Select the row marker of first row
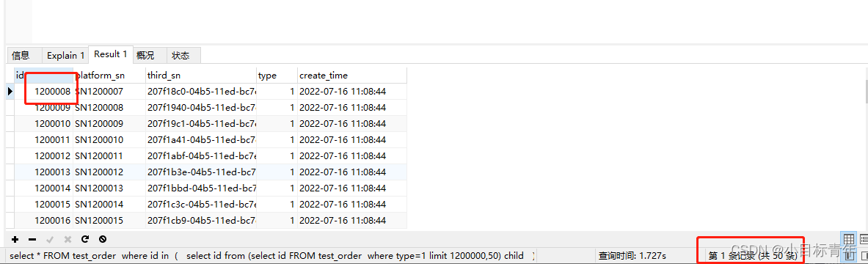The width and height of the screenshot is (868, 264). tap(10, 92)
